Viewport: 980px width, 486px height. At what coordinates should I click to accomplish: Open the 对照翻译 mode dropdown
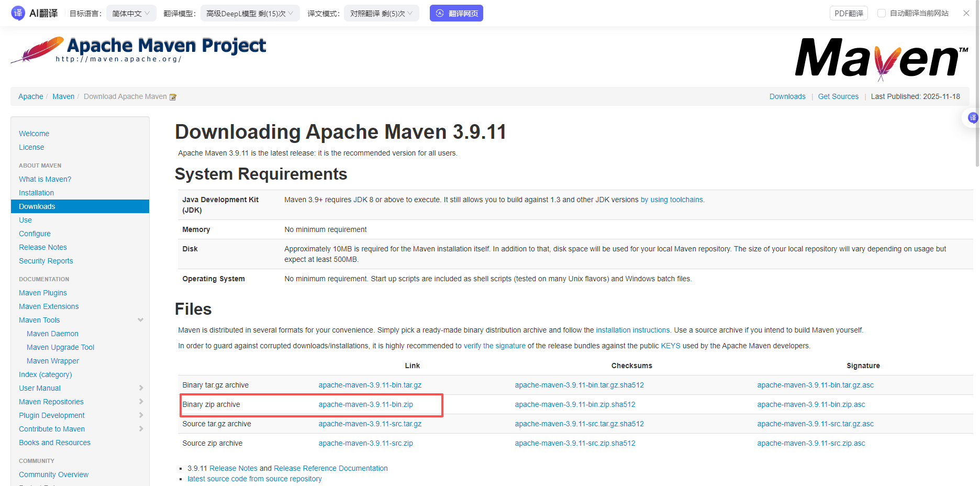pyautogui.click(x=381, y=13)
